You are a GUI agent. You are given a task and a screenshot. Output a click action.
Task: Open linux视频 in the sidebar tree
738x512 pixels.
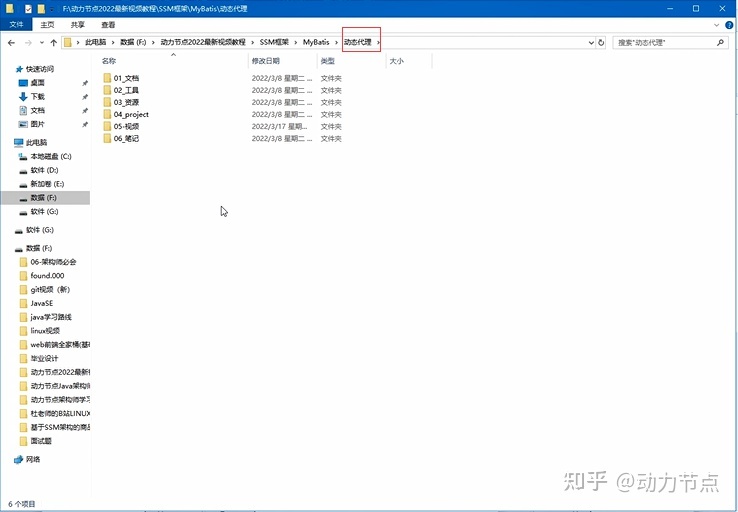(x=45, y=331)
